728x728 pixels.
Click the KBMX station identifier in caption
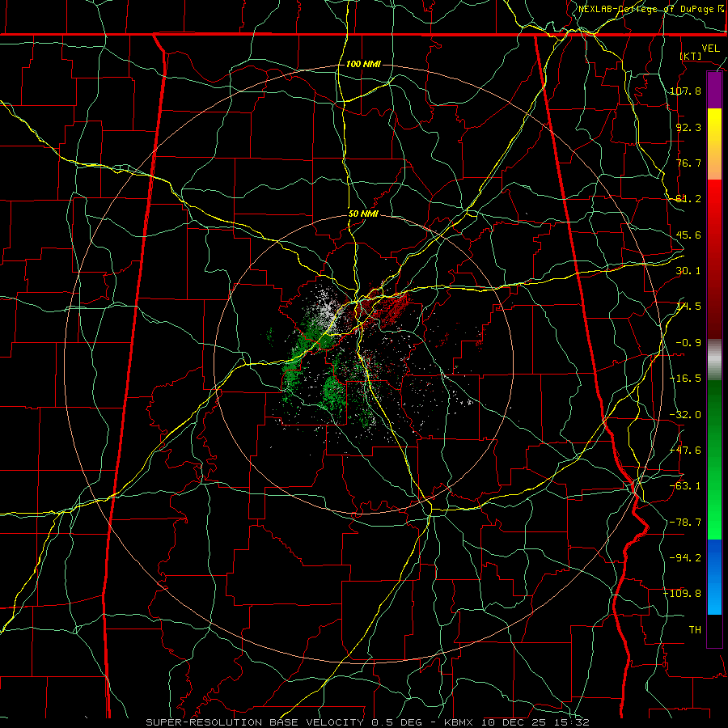(459, 722)
